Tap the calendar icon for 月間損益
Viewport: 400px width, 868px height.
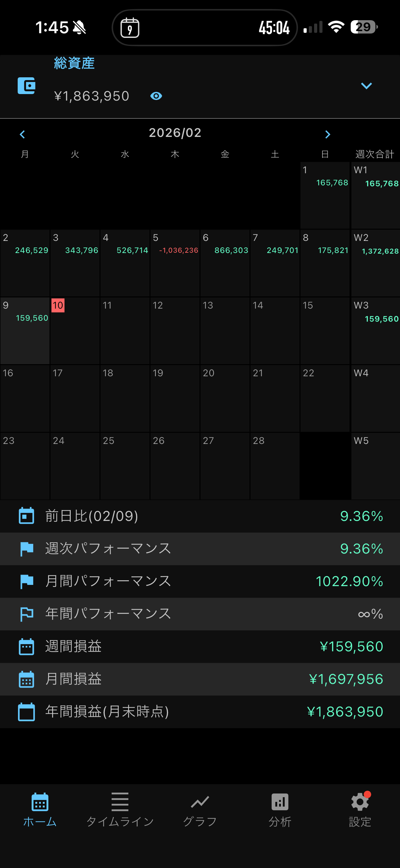click(26, 679)
